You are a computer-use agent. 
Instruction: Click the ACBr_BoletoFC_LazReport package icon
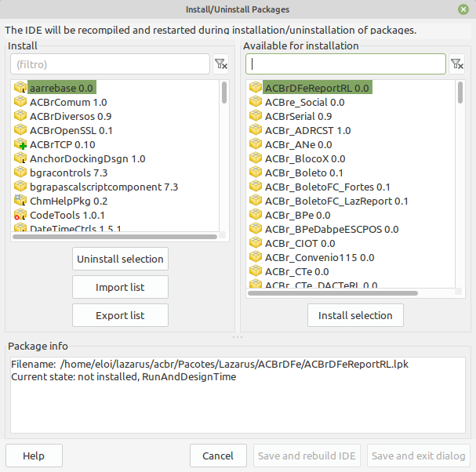tap(256, 201)
